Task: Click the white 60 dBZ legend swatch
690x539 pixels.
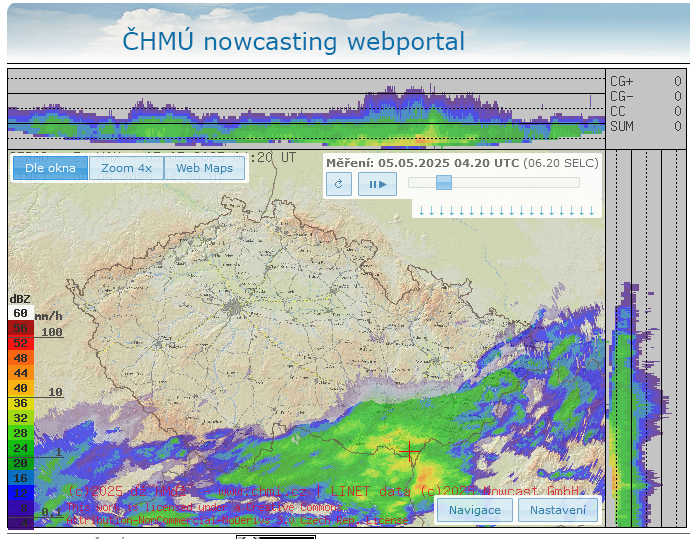Action: point(21,313)
